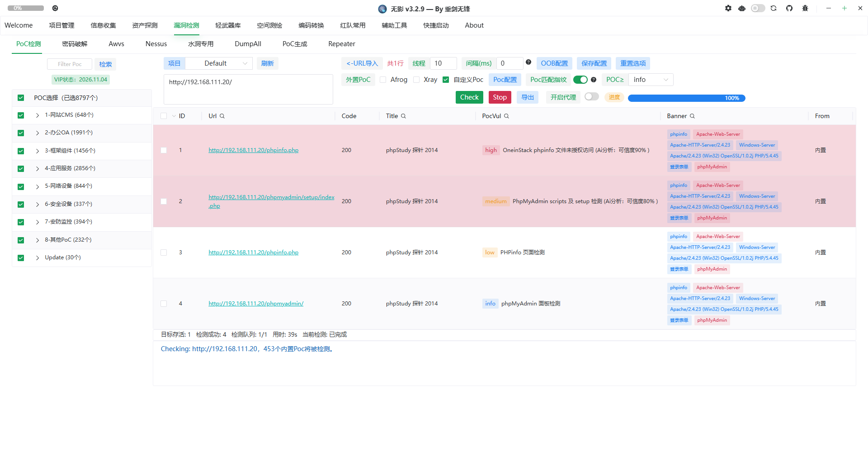Click the red Stop button
The height and width of the screenshot is (467, 868).
tap(500, 97)
